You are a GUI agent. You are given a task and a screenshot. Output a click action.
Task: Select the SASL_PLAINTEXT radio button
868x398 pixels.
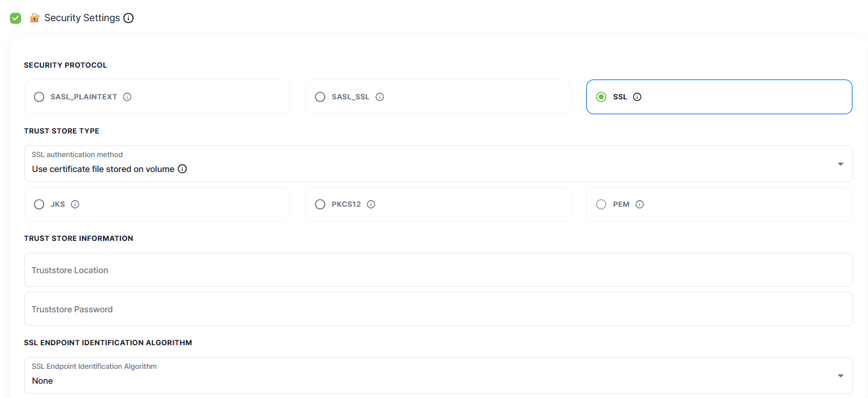point(39,97)
